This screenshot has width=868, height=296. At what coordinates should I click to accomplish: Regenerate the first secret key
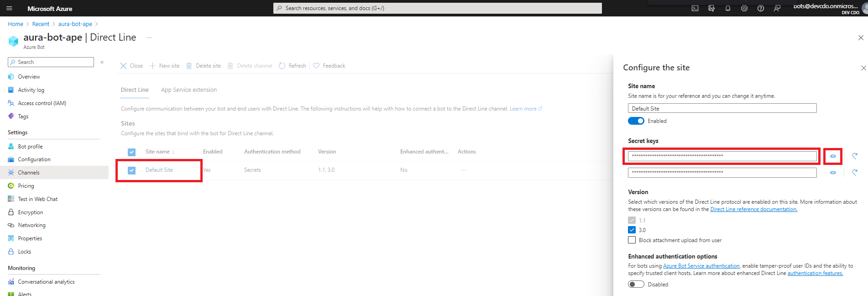[855, 156]
